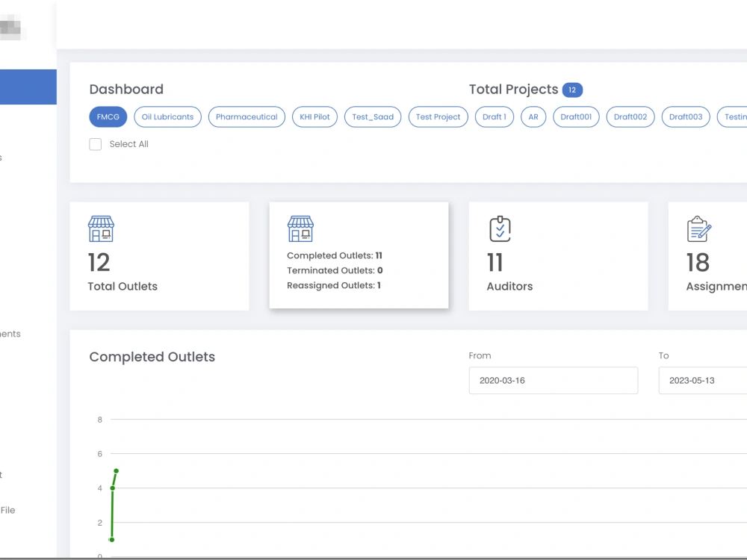Click the 'Completed Outlets: 11' line

point(335,255)
